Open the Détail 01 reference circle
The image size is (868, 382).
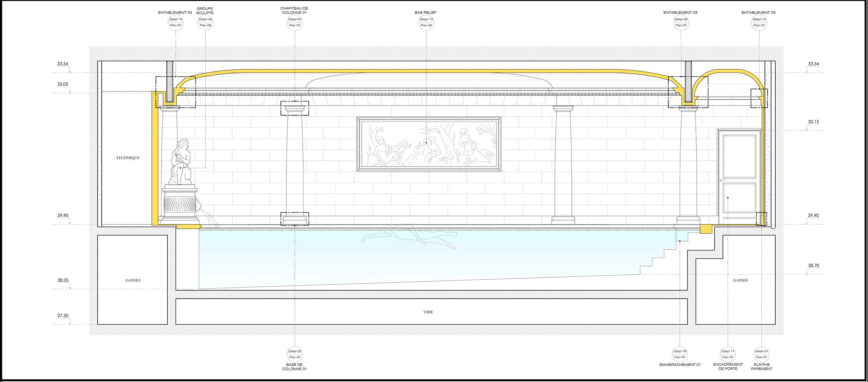click(x=761, y=354)
